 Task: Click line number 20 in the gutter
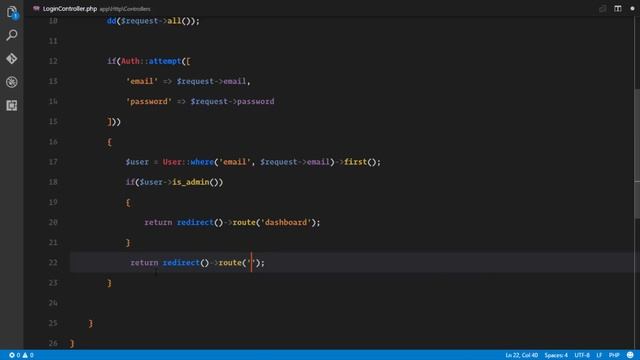click(53, 222)
